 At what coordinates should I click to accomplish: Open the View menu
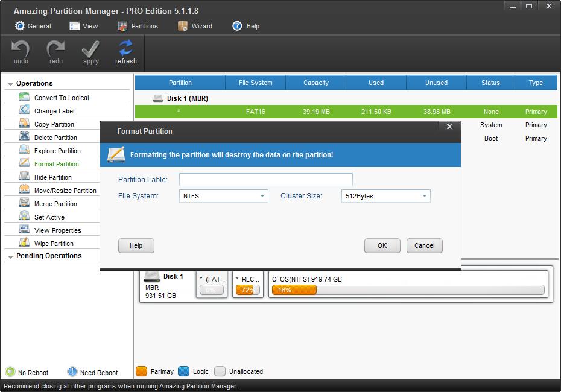[x=84, y=26]
